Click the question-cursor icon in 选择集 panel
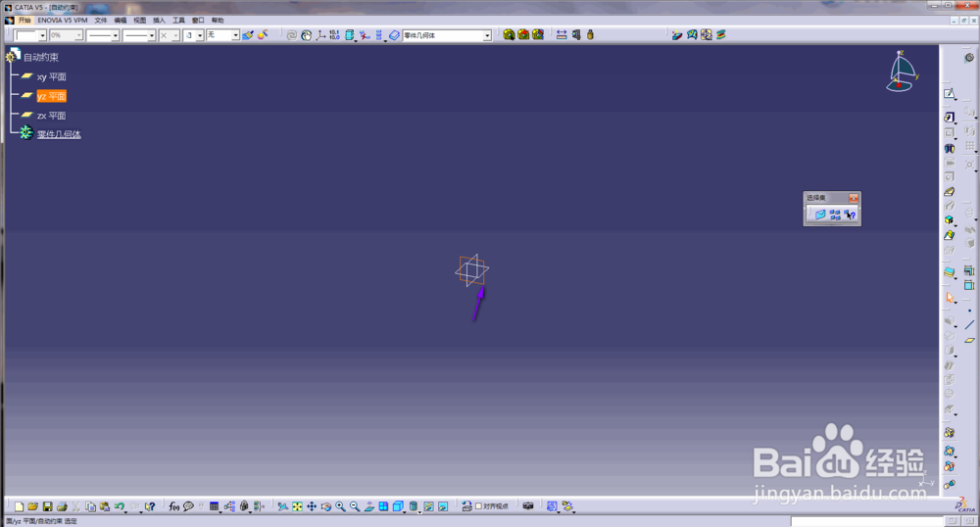 [x=850, y=215]
